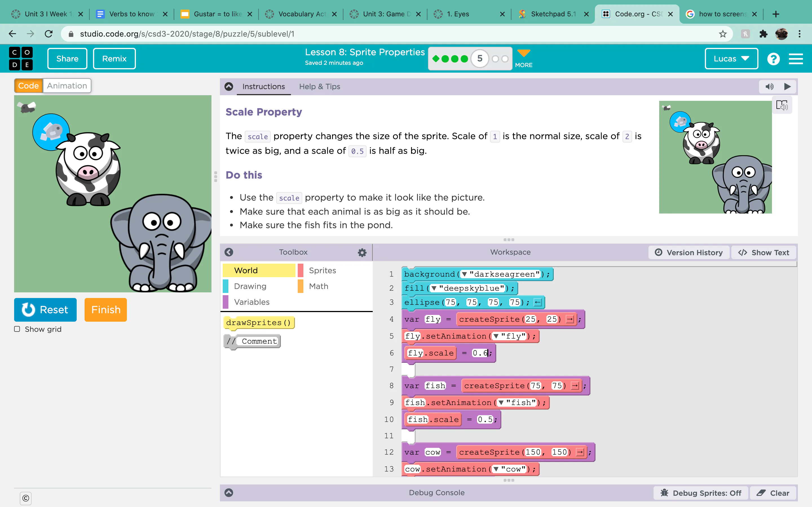Collapse the Instructions panel
The width and height of the screenshot is (812, 507).
click(x=229, y=86)
